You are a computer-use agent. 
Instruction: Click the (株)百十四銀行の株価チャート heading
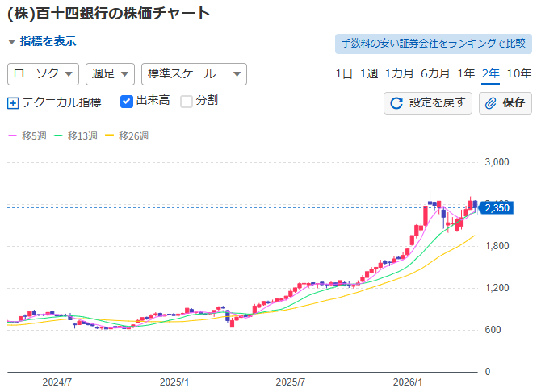[109, 14]
